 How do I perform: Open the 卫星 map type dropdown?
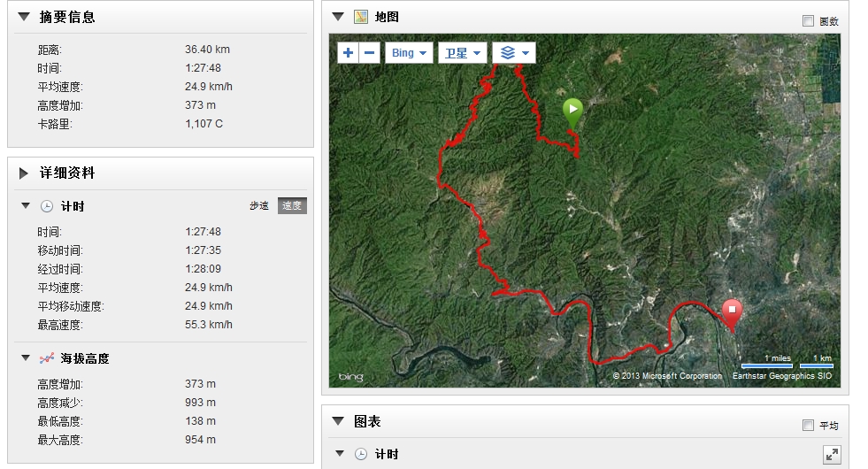pyautogui.click(x=464, y=53)
